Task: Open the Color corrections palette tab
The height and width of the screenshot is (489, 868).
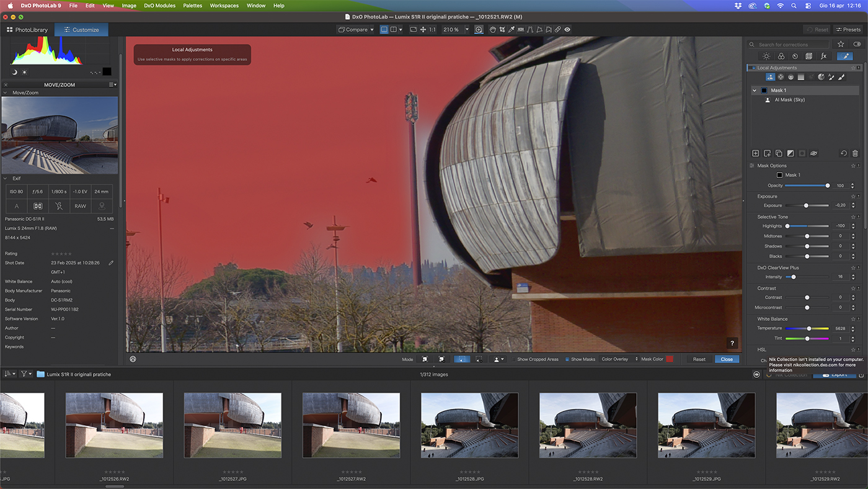Action: 781,56
